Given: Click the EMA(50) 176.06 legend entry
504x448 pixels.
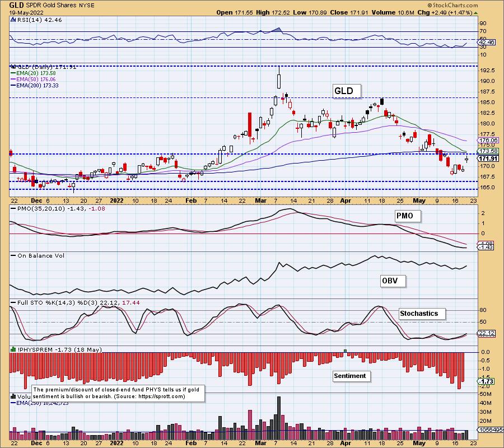Looking at the screenshot, I should pyautogui.click(x=34, y=80).
